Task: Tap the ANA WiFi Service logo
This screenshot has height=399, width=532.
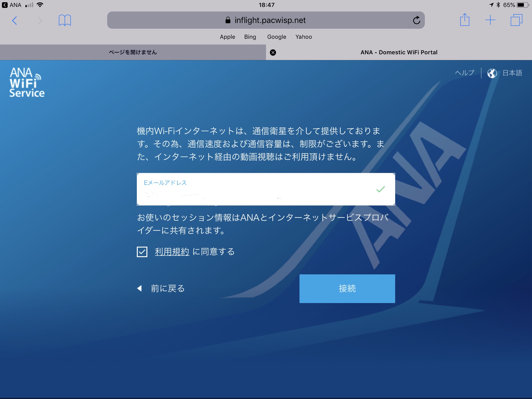Action: coord(27,82)
